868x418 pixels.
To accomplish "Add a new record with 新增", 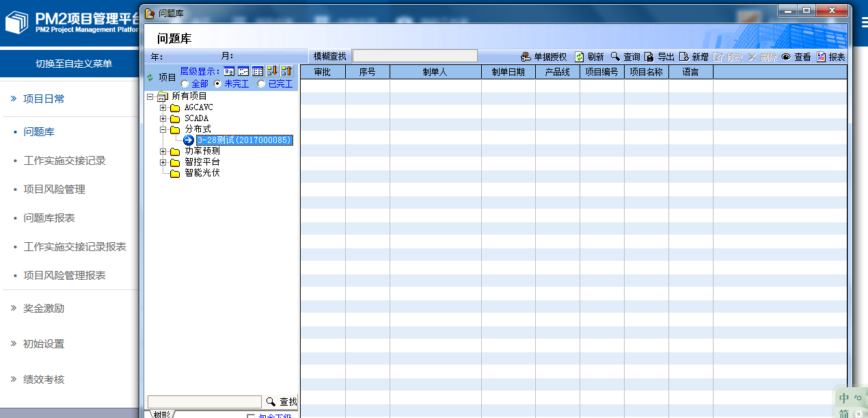I will 683,57.
